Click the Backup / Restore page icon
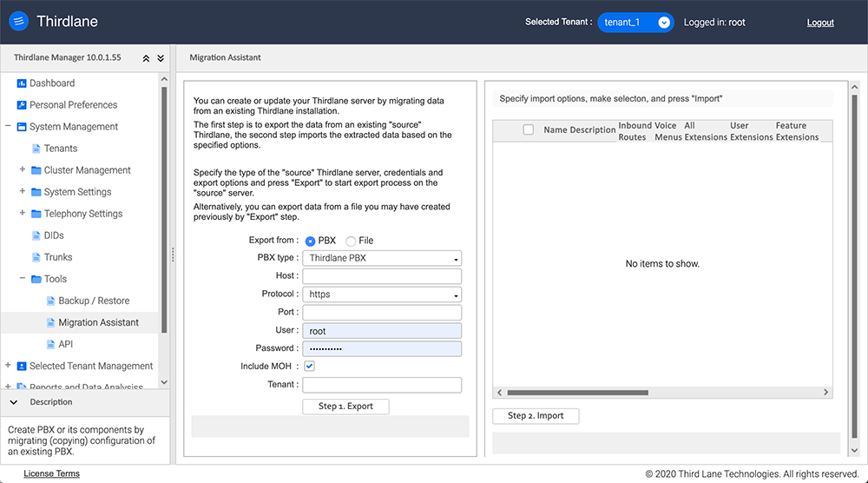The width and height of the screenshot is (868, 483). pos(51,301)
